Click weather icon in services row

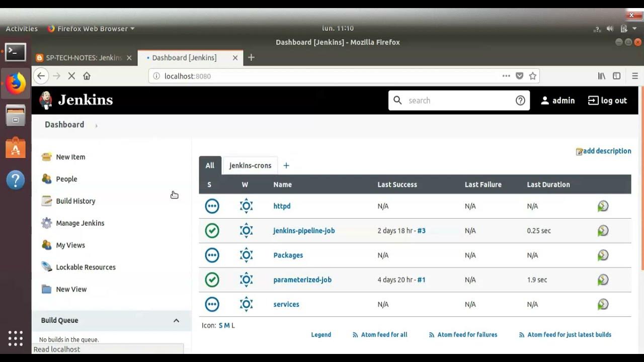click(x=246, y=305)
